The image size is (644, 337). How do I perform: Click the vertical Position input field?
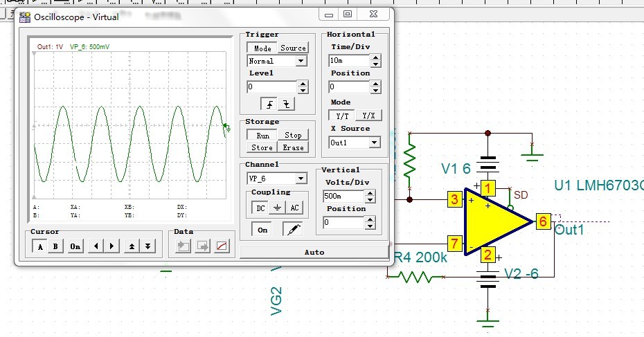tap(343, 223)
